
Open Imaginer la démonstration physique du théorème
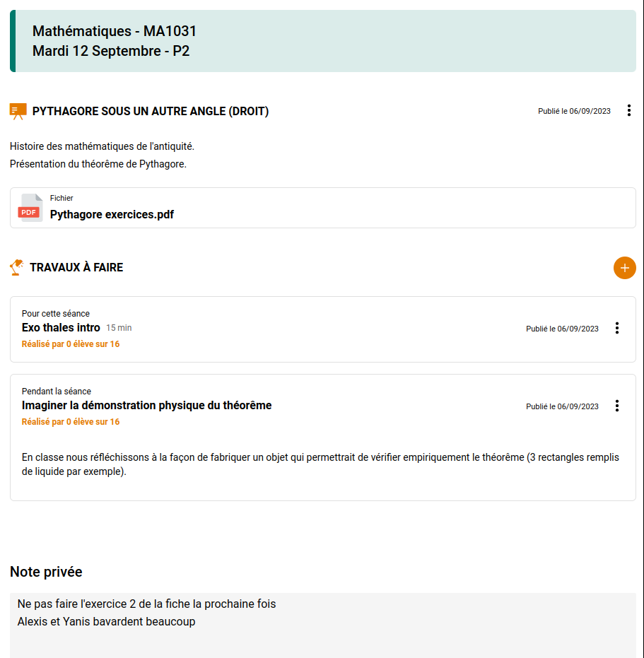coord(146,405)
